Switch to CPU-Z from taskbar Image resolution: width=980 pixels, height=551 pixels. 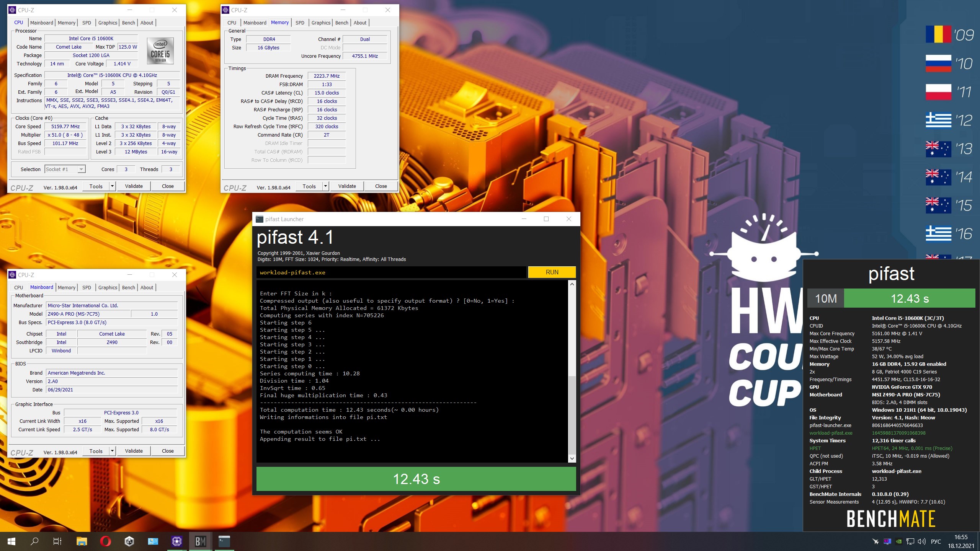pyautogui.click(x=177, y=541)
